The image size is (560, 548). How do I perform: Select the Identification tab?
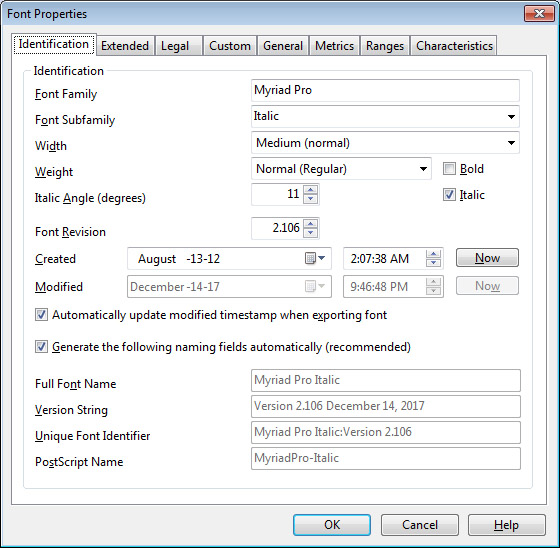point(54,44)
